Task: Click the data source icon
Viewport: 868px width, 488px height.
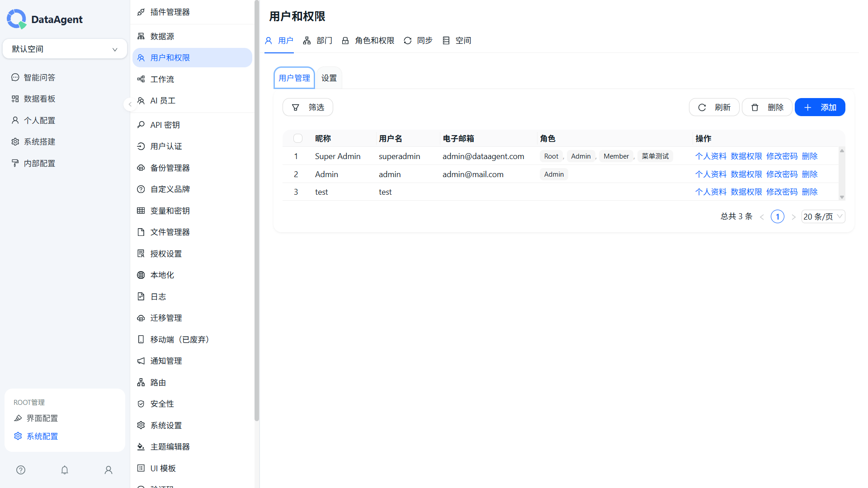Action: point(141,36)
